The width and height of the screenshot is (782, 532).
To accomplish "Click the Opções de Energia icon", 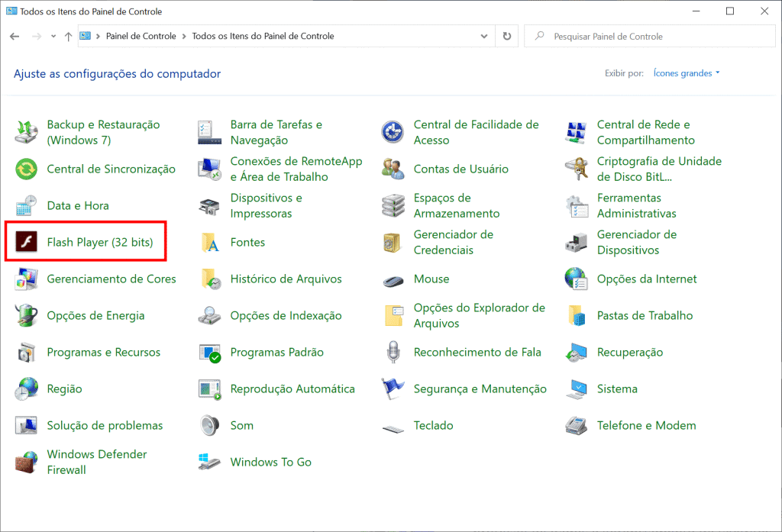I will tap(27, 315).
